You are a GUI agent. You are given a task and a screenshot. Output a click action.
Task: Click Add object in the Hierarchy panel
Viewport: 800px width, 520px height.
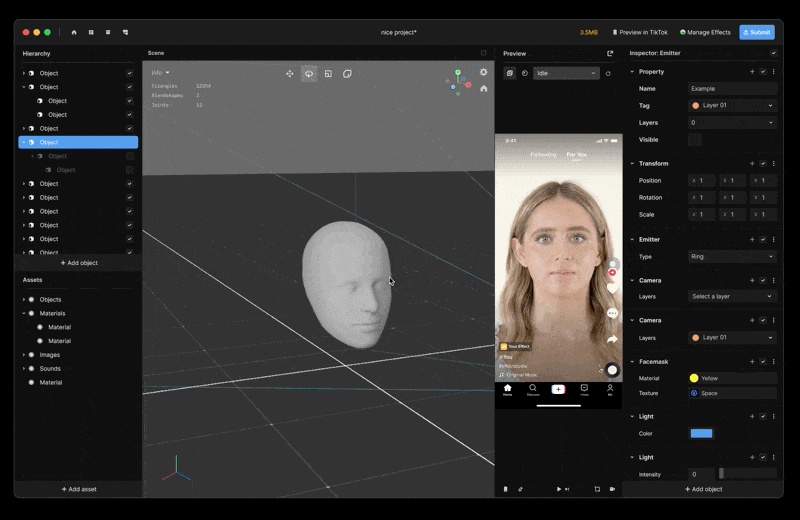[79, 263]
